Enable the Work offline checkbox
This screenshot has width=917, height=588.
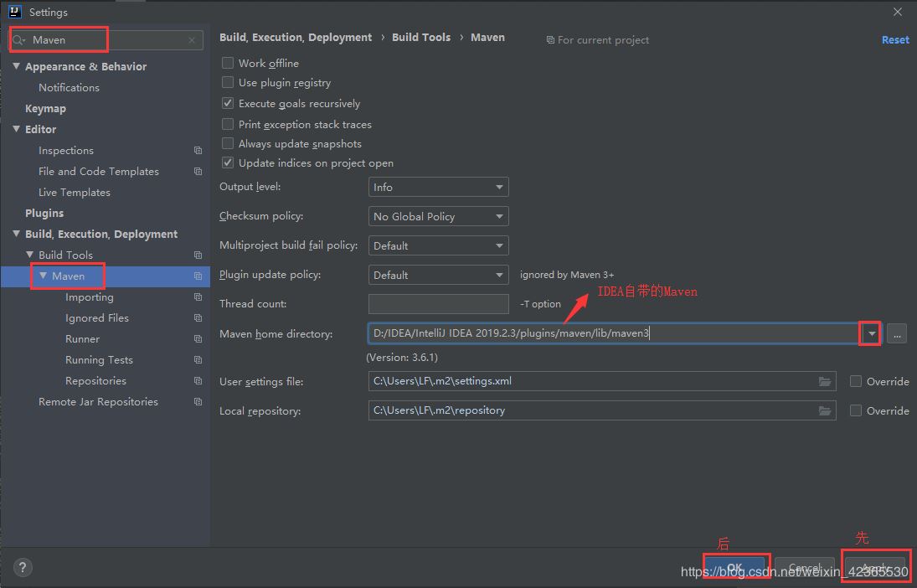click(x=228, y=63)
